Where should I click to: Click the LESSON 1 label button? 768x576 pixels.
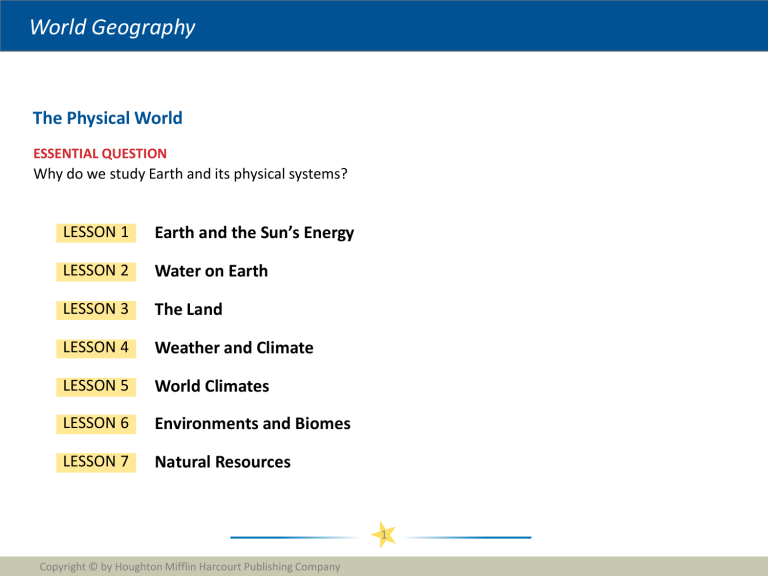coord(96,233)
